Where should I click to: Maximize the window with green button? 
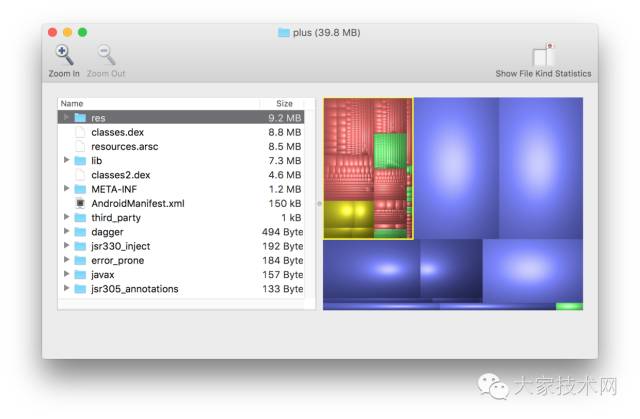pyautogui.click(x=82, y=32)
